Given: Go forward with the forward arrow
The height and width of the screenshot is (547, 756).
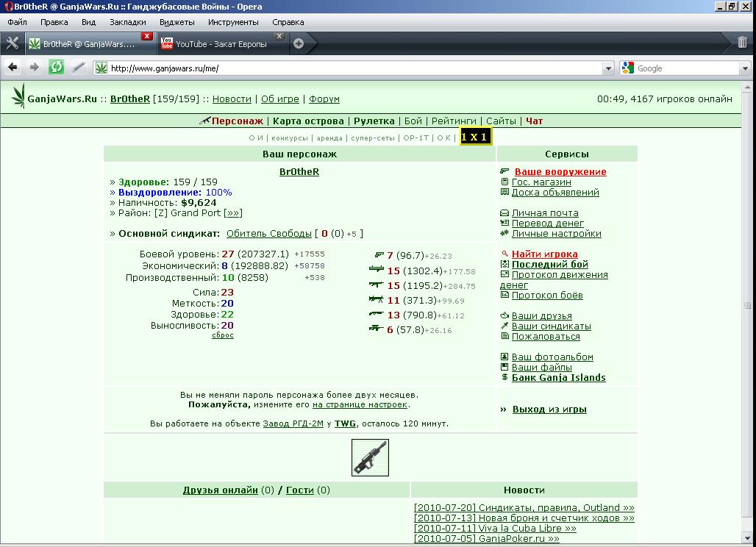Looking at the screenshot, I should [34, 68].
